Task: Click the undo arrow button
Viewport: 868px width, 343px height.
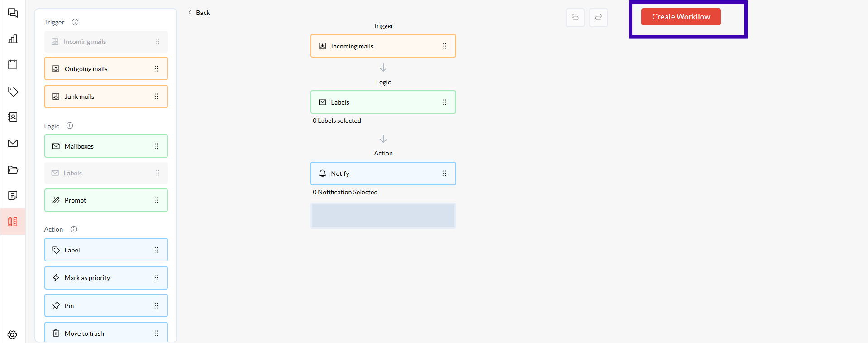Action: 575,18
